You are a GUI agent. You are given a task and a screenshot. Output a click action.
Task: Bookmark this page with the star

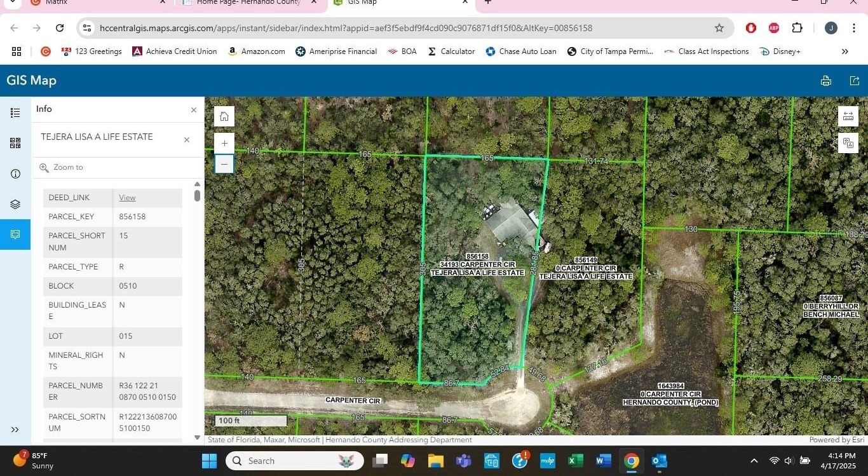click(x=719, y=28)
